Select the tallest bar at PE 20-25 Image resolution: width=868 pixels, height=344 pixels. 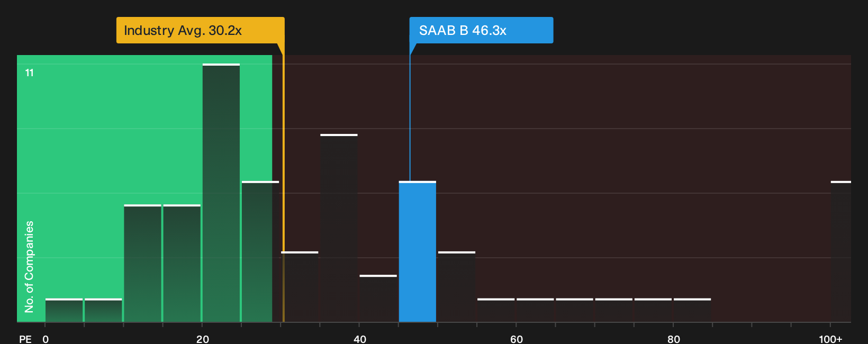tap(221, 193)
